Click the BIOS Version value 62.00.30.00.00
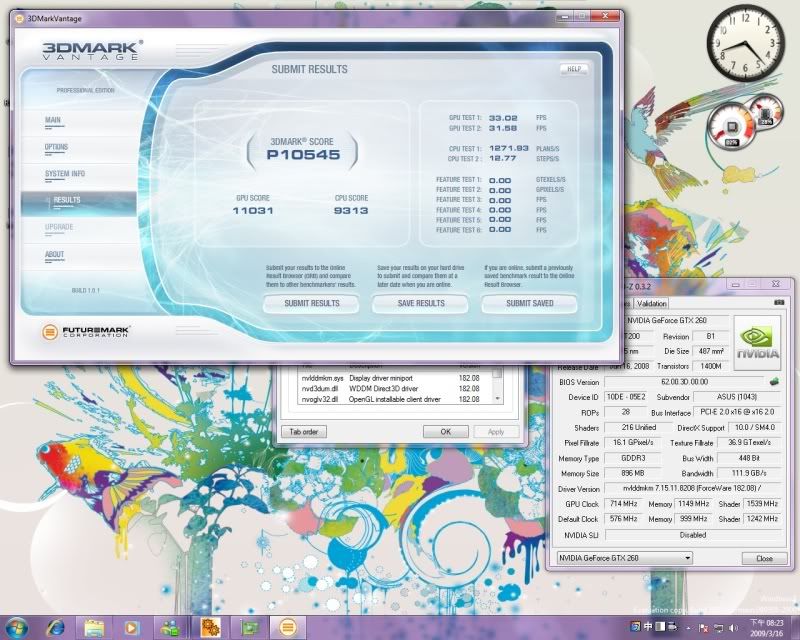The image size is (800, 640). click(x=684, y=382)
